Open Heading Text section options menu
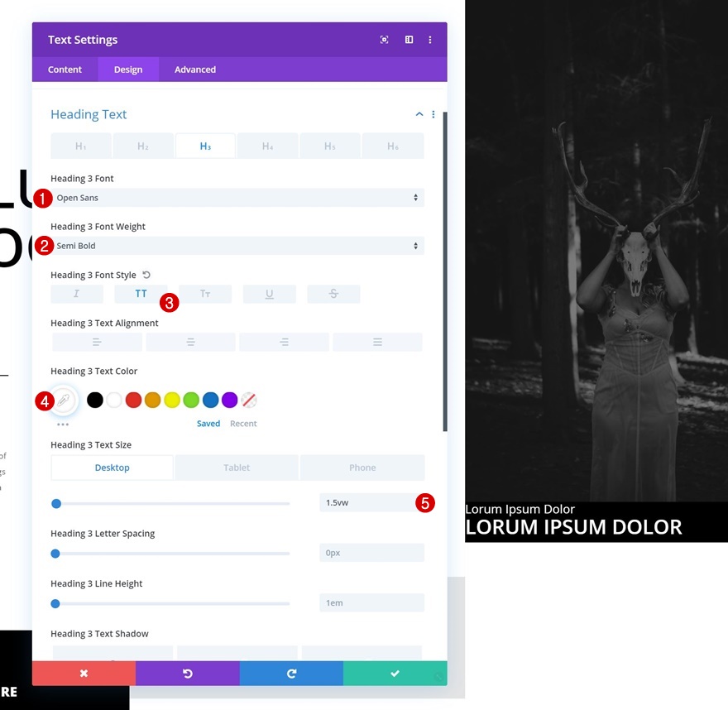Viewport: 728px width, 710px height. pos(433,114)
